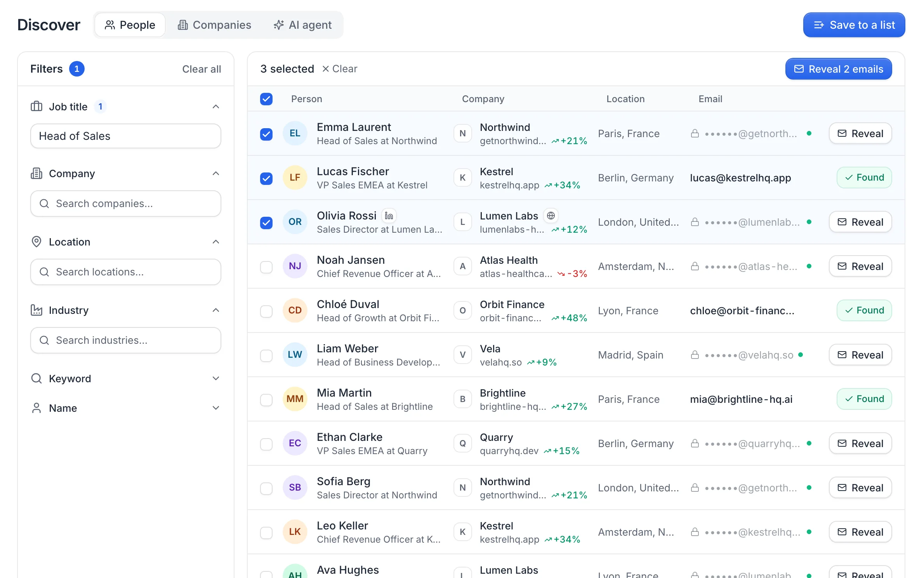Click the Search locations field
Viewport: 924px width, 578px height.
pyautogui.click(x=126, y=272)
